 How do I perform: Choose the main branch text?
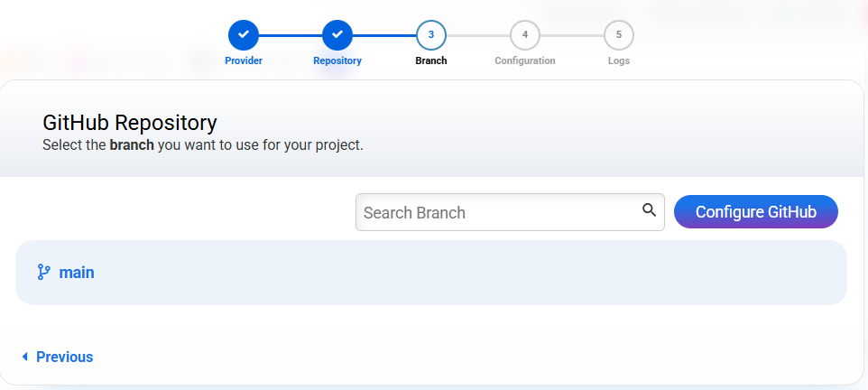pos(77,272)
